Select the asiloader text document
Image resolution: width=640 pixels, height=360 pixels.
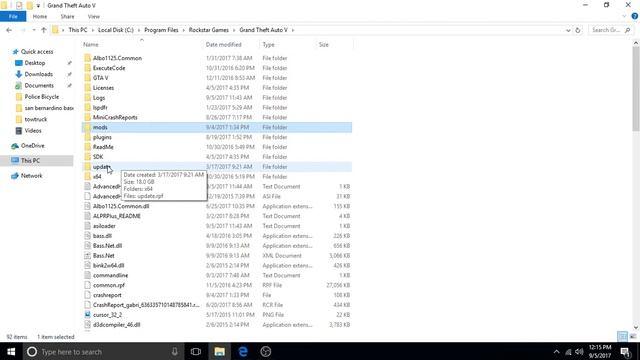pos(104,226)
